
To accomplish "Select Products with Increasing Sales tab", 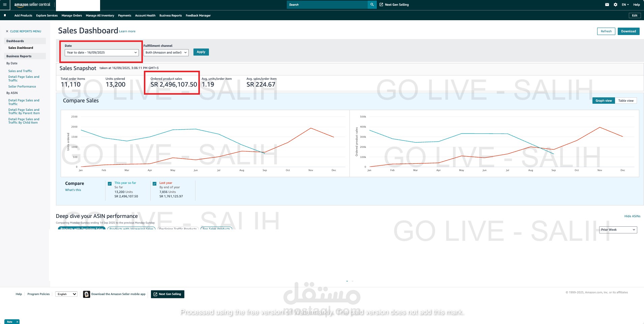I will click(131, 228).
